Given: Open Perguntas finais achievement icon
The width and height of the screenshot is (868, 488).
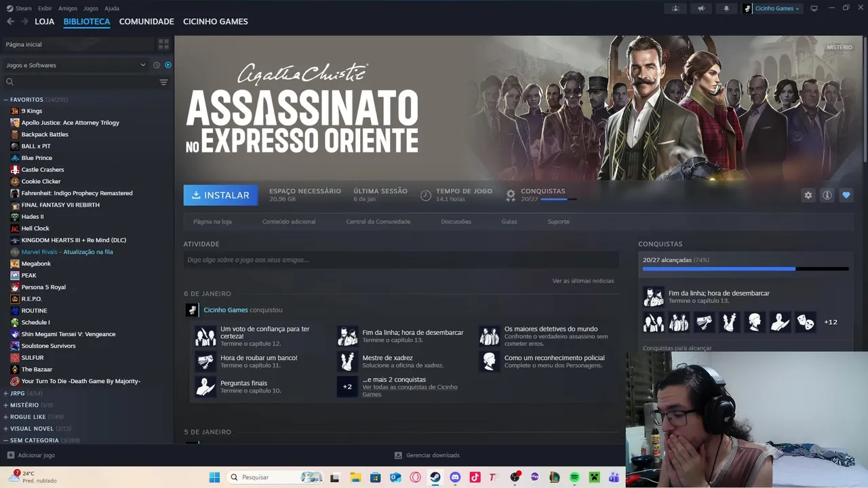Looking at the screenshot, I should [x=205, y=386].
